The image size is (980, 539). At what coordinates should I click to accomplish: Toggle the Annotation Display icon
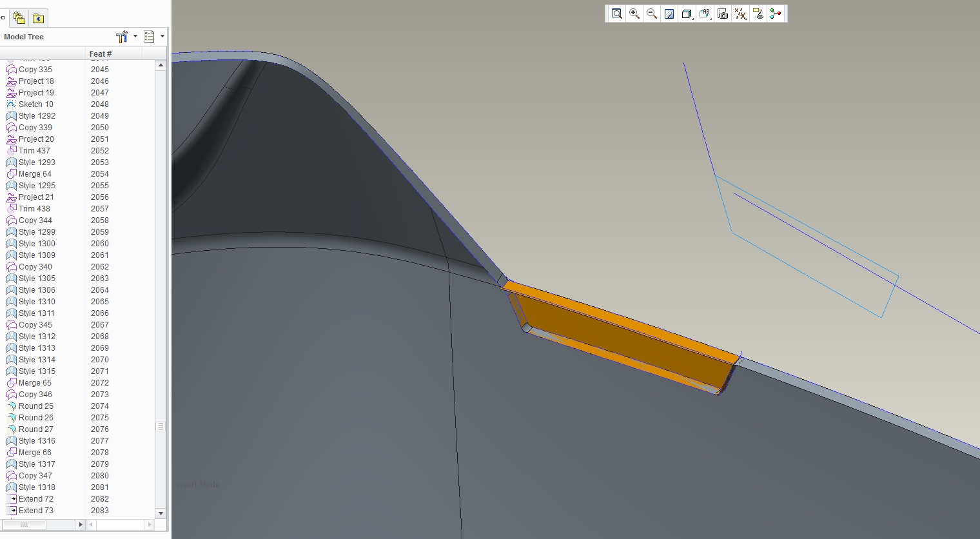pyautogui.click(x=758, y=14)
